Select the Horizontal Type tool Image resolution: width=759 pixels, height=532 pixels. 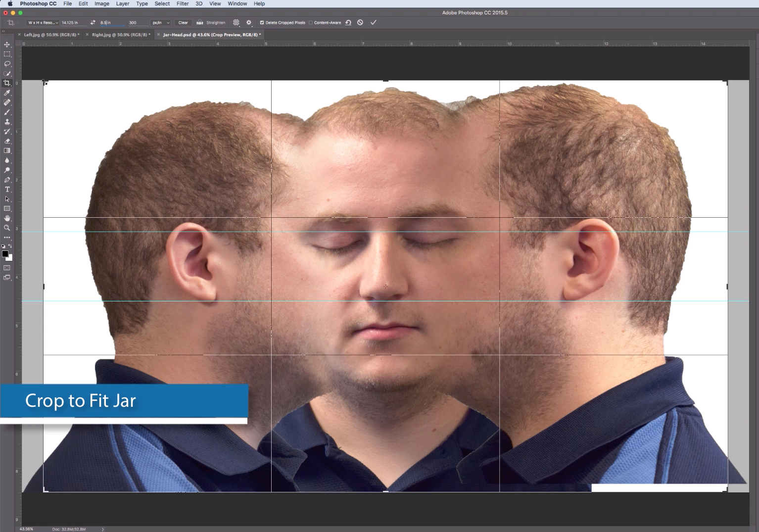click(7, 189)
